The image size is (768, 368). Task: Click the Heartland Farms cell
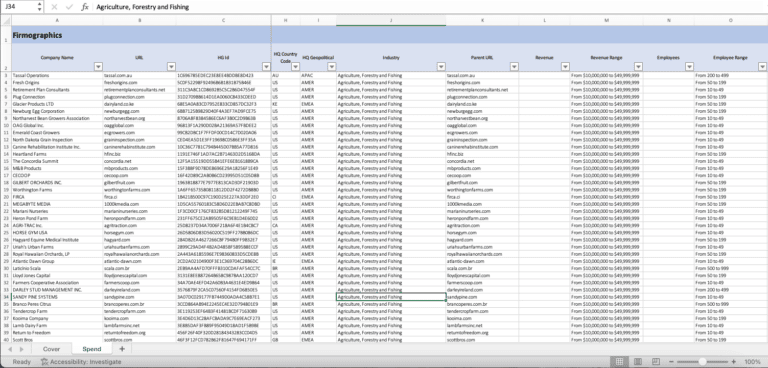click(x=57, y=154)
